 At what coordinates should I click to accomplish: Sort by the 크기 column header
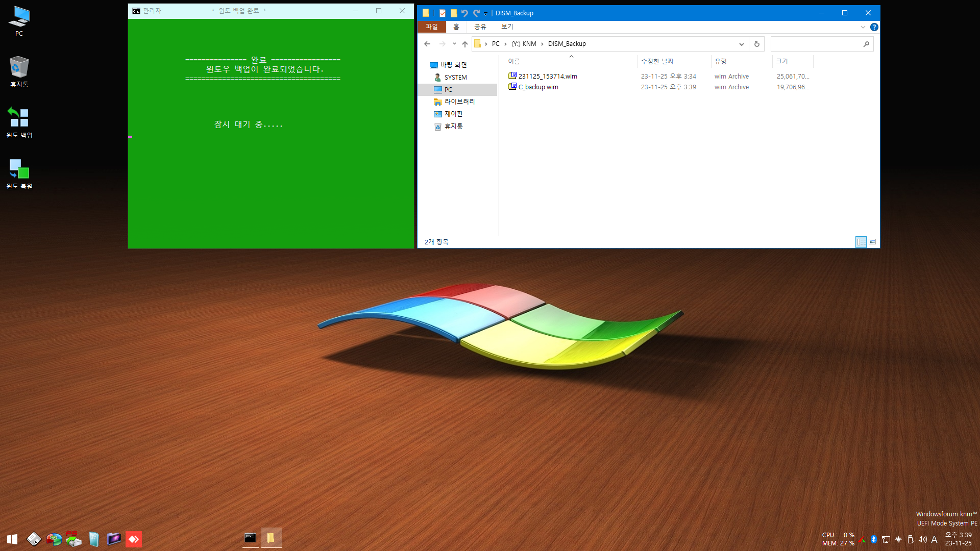pyautogui.click(x=792, y=61)
